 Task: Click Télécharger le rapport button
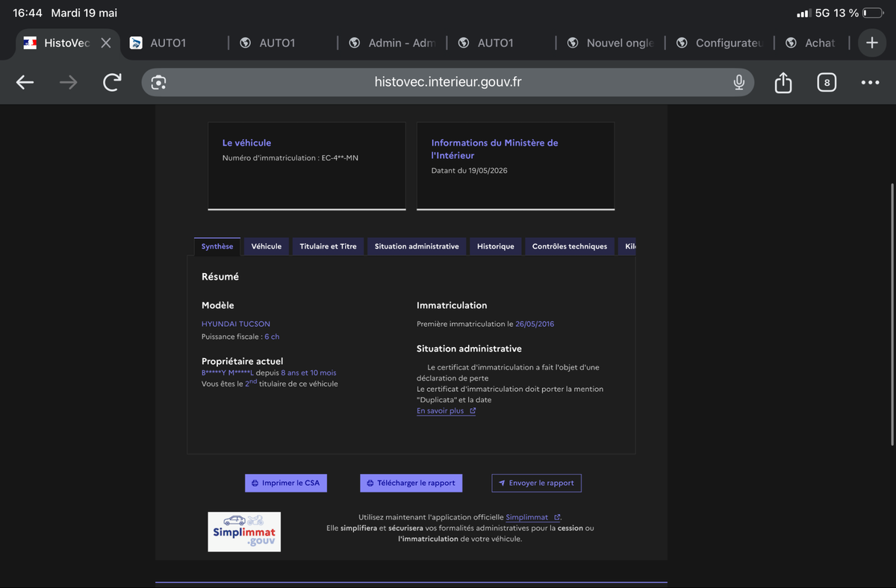[x=411, y=483]
